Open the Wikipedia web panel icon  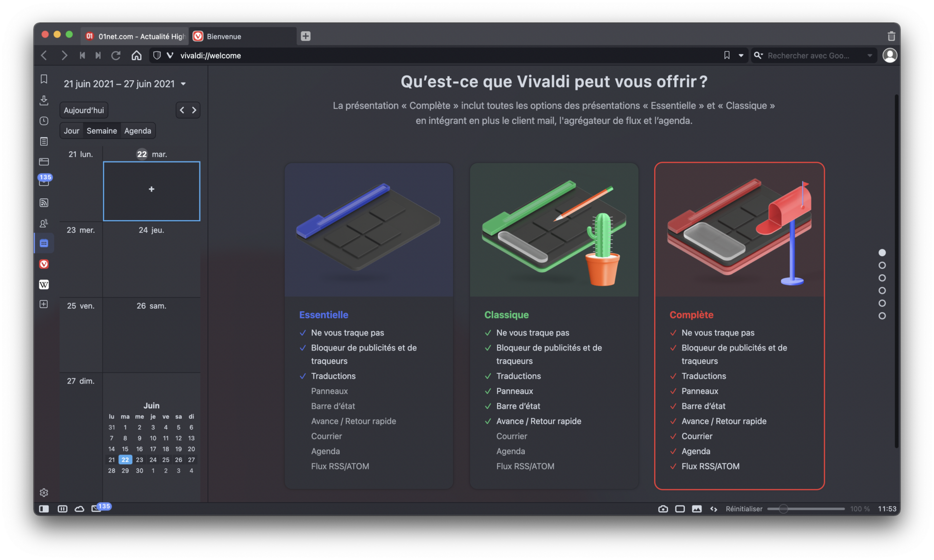point(44,284)
